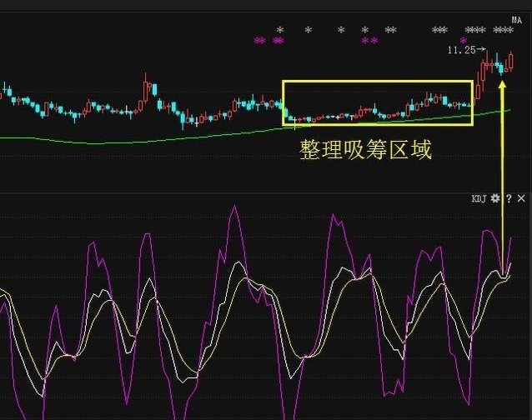Click the KDJ help question mark
The image size is (532, 420).
point(509,199)
